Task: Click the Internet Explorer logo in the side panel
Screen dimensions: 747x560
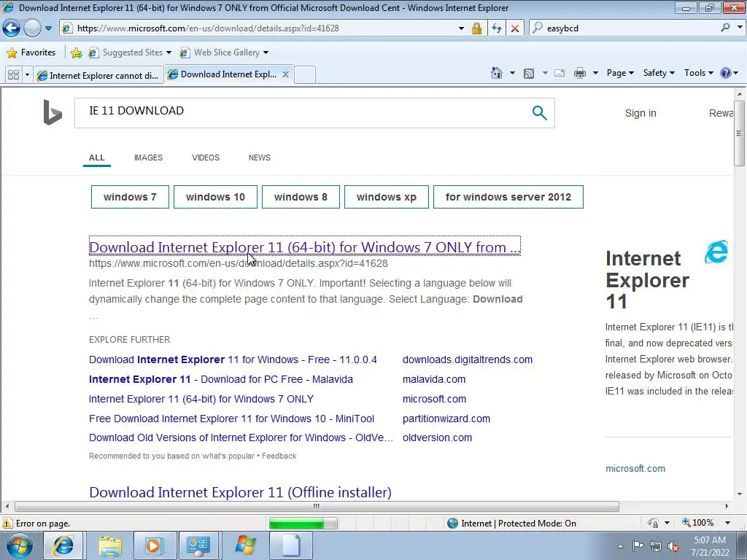Action: [x=716, y=252]
